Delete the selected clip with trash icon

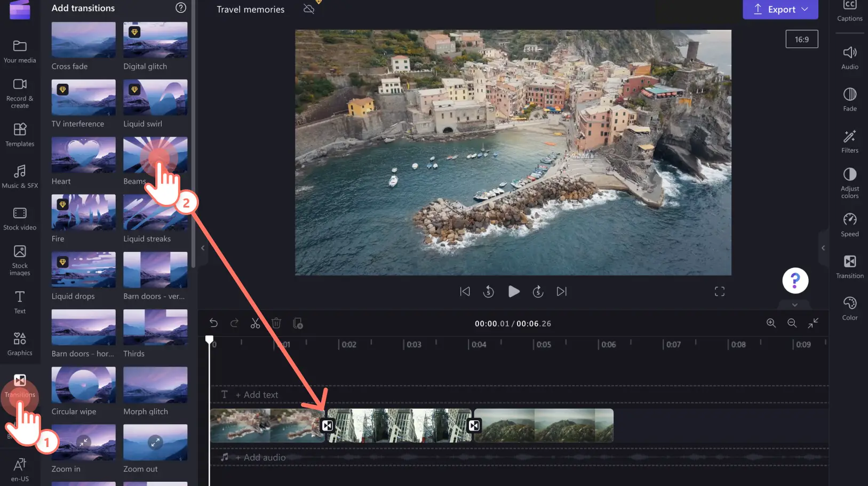pyautogui.click(x=276, y=323)
